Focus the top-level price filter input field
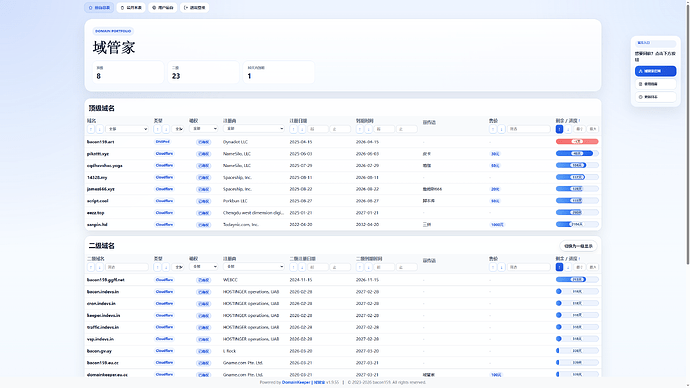 [x=529, y=129]
